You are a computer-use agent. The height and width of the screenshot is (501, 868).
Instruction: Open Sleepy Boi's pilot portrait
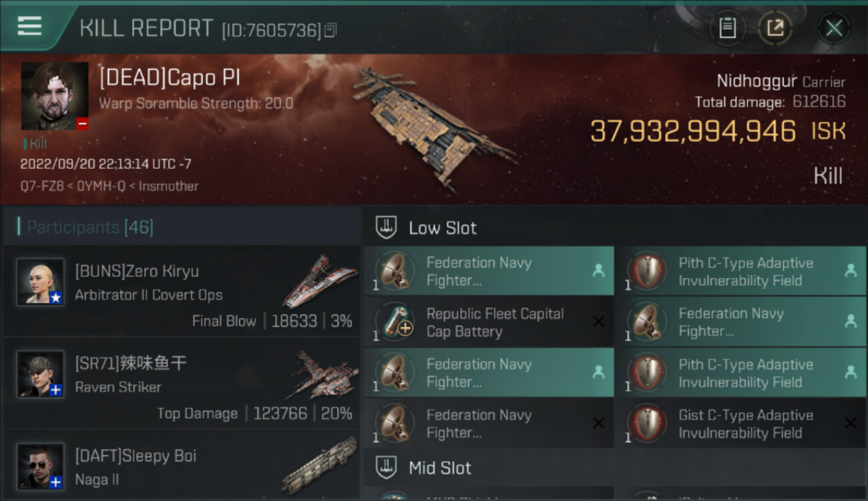point(41,466)
